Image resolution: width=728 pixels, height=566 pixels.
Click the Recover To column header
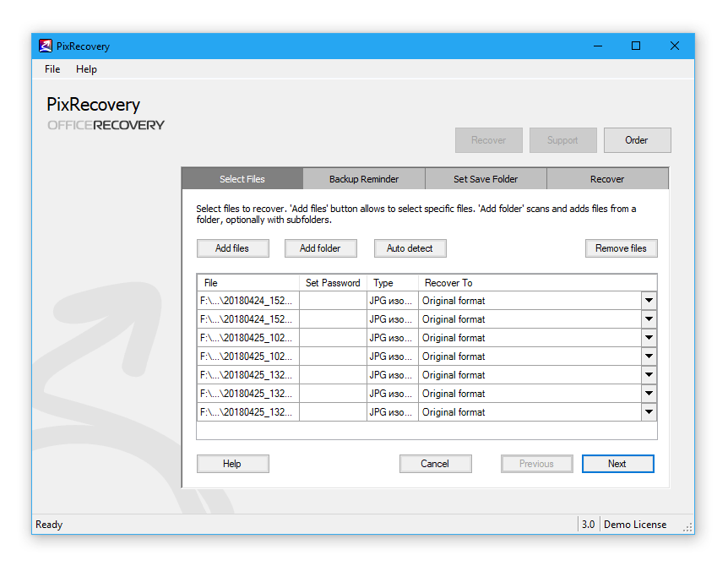pyautogui.click(x=538, y=283)
